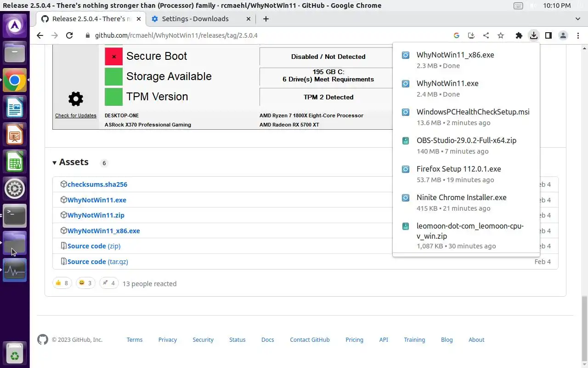Open the Pricing footer link
Viewport: 588px width, 368px height.
354,339
